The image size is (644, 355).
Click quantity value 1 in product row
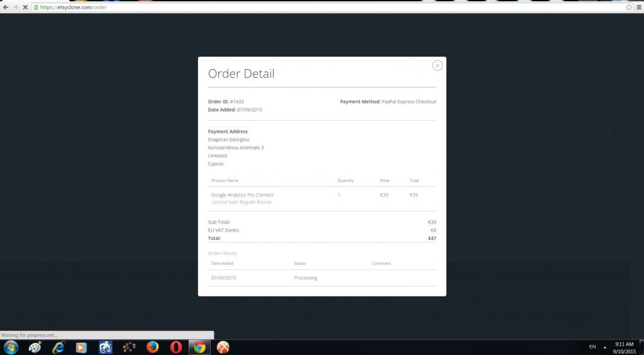click(339, 194)
